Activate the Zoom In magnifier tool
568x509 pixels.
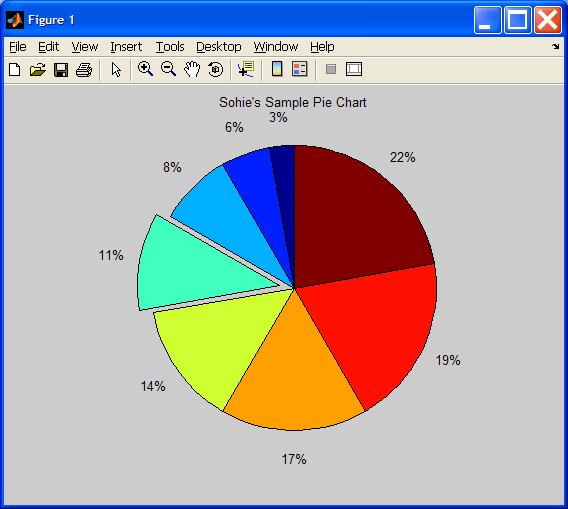point(145,69)
